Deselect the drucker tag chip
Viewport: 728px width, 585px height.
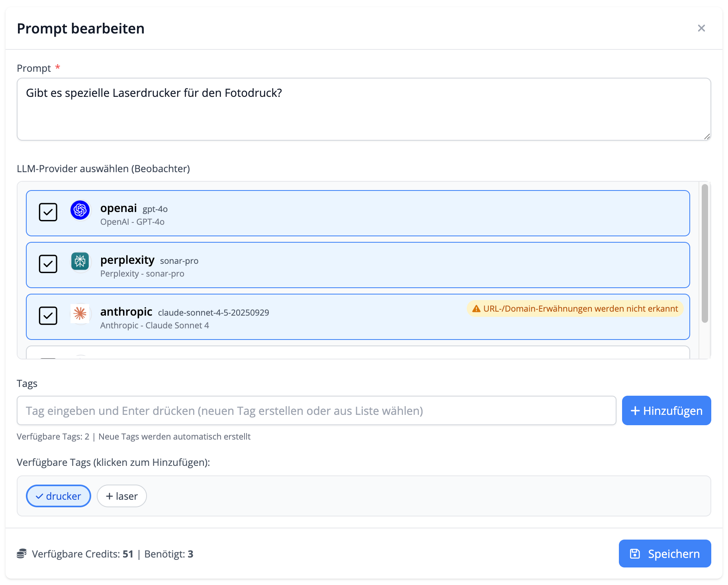[x=59, y=496]
